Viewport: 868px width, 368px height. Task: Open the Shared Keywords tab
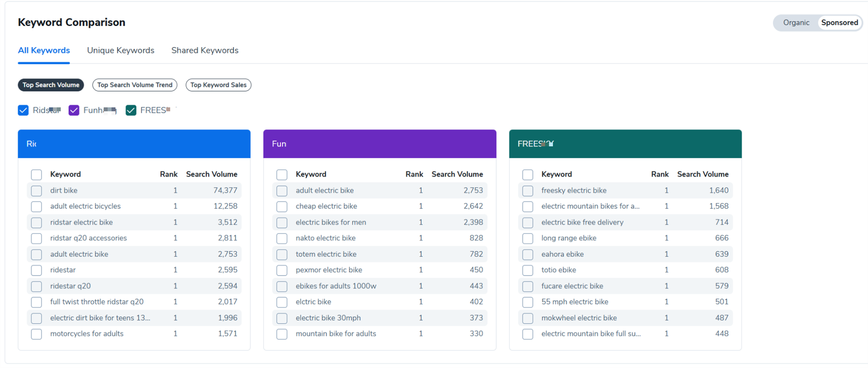(x=205, y=50)
